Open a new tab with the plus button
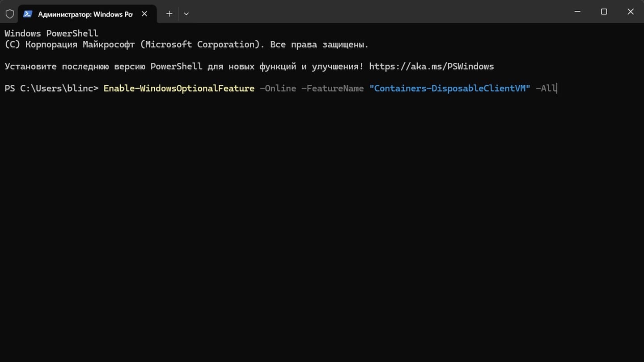 point(169,14)
